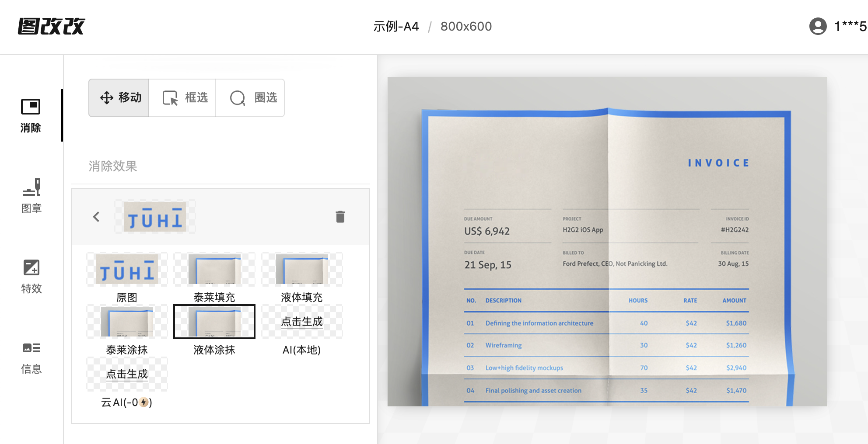Viewport: 868px width, 444px height.
Task: Choose the 原图 original thumbnail
Action: click(127, 270)
